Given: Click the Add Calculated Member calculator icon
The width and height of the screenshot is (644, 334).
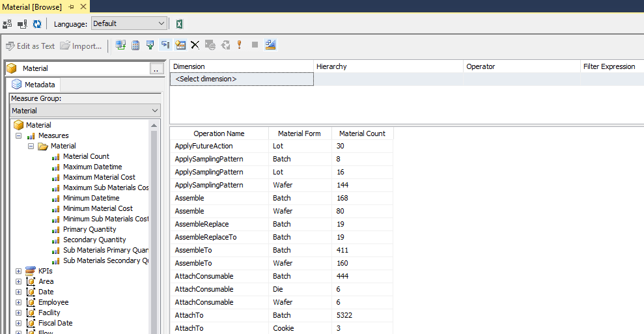Looking at the screenshot, I should 135,46.
